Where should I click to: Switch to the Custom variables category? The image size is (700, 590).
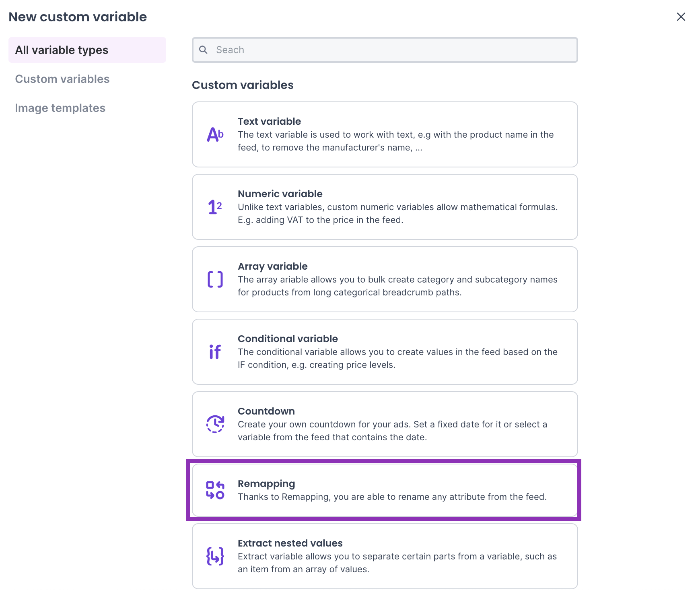(x=62, y=79)
